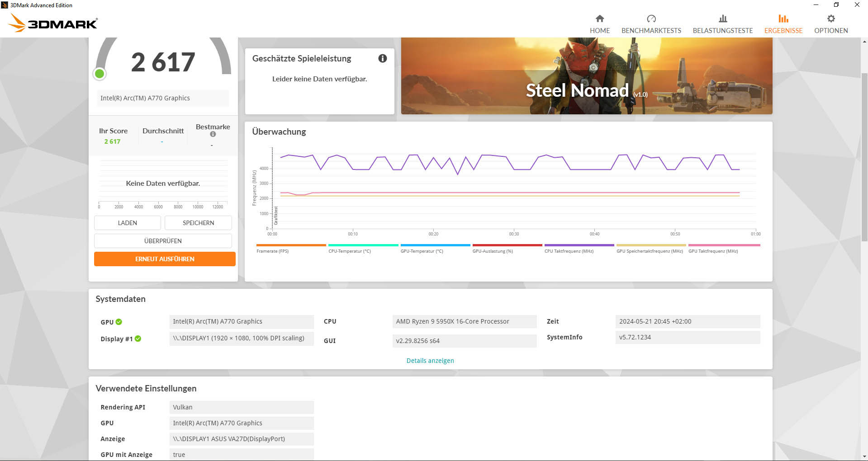This screenshot has height=461, width=868.
Task: Click the vertical scrollbar thumb
Action: (864, 158)
